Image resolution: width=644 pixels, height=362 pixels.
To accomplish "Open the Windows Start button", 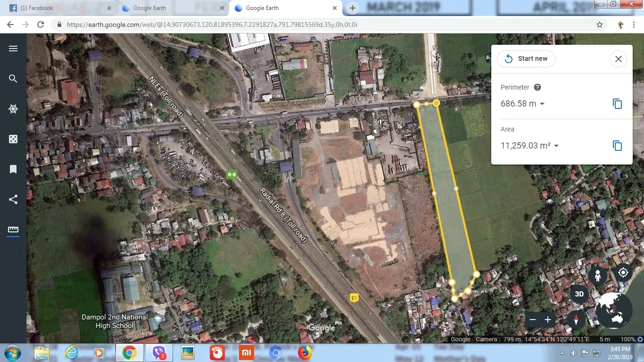I will tap(12, 353).
